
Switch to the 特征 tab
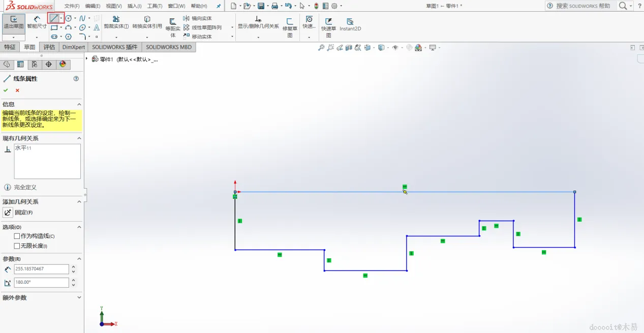click(10, 47)
